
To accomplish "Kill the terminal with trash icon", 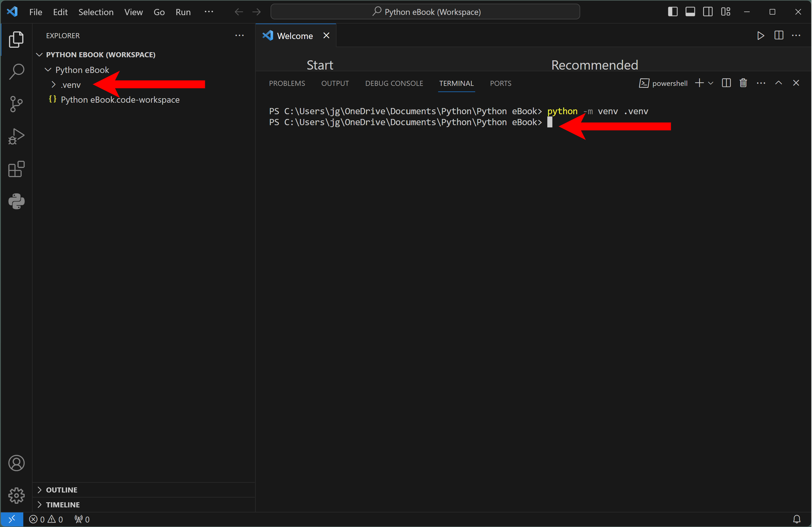I will (x=744, y=83).
